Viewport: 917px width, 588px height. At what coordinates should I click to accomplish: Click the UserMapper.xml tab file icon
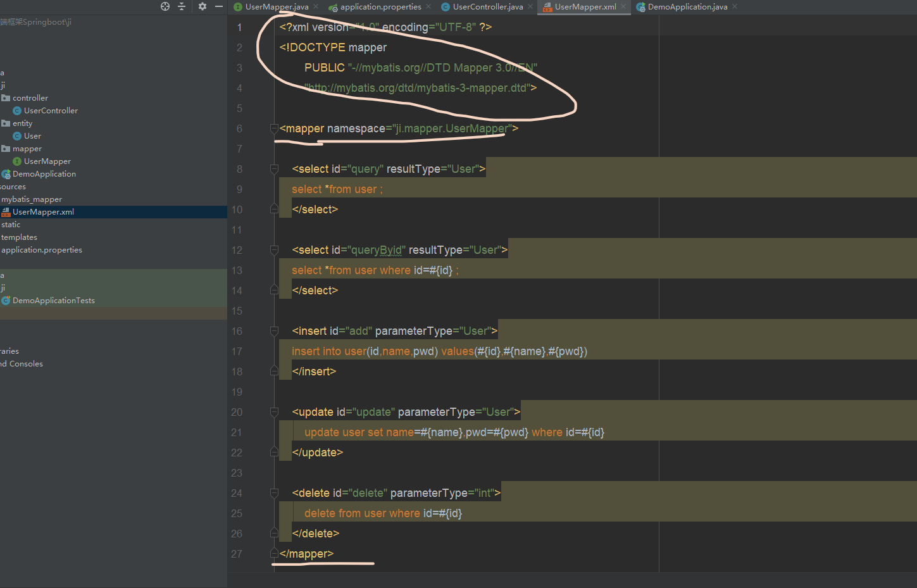point(547,7)
